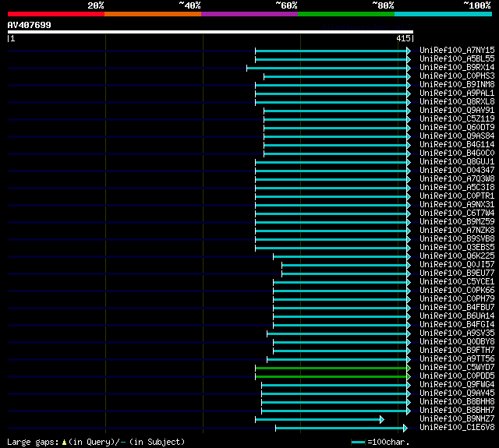Select the UniRef100_C5WYD7 label

[x=457, y=368]
